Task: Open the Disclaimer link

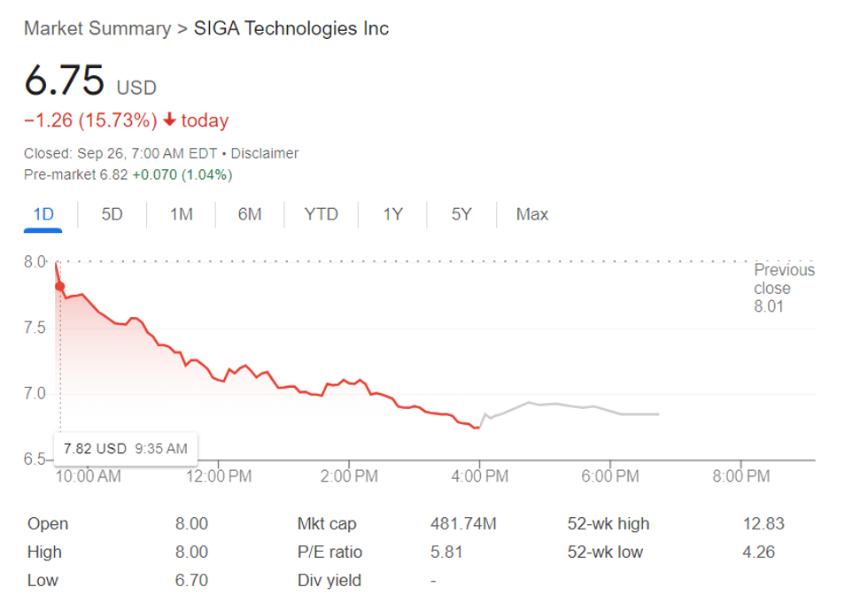Action: pyautogui.click(x=265, y=153)
